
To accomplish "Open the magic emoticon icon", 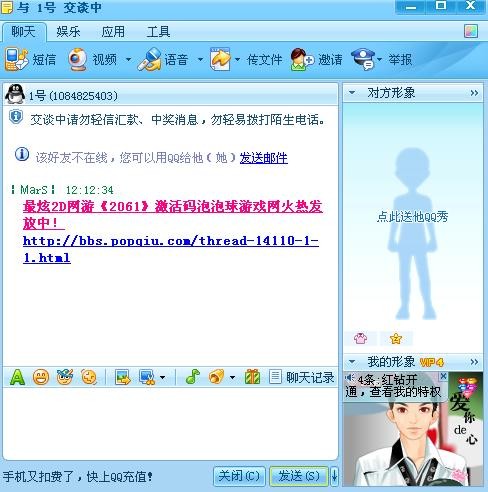I will [65, 377].
